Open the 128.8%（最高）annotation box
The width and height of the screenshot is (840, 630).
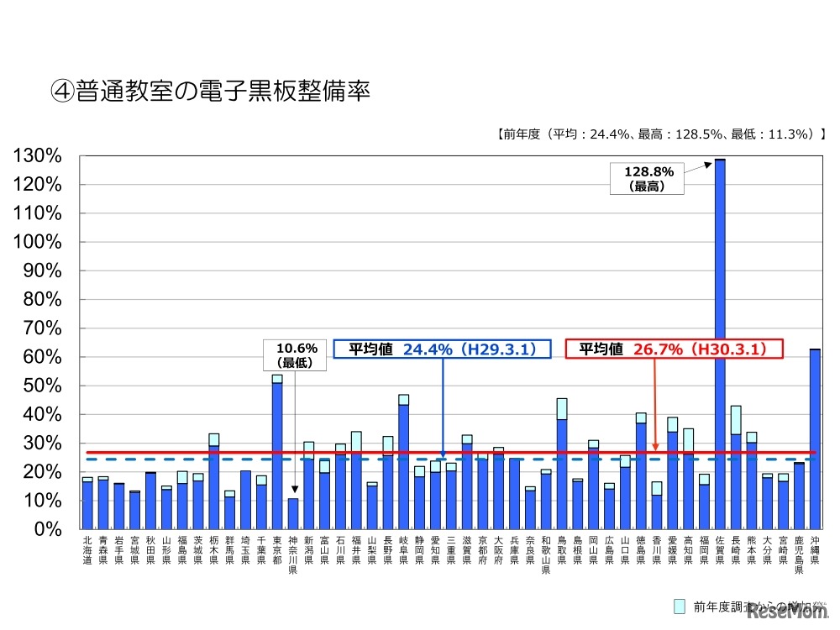[648, 177]
